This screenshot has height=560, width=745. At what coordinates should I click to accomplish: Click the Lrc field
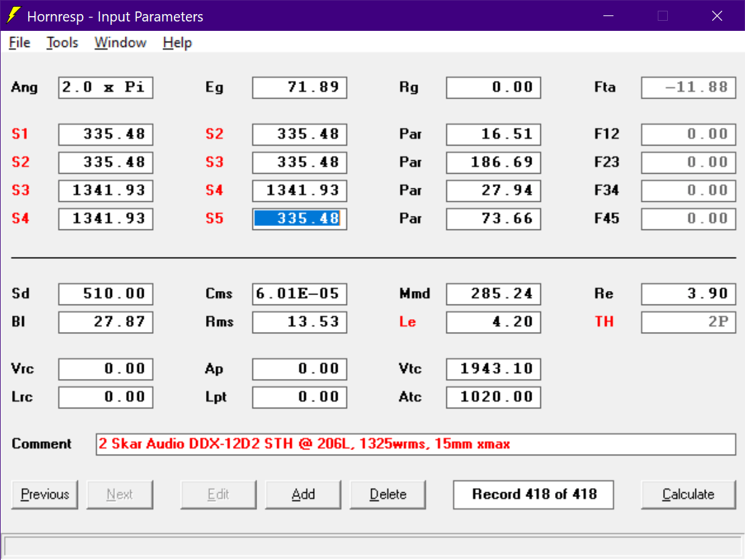[x=105, y=397]
